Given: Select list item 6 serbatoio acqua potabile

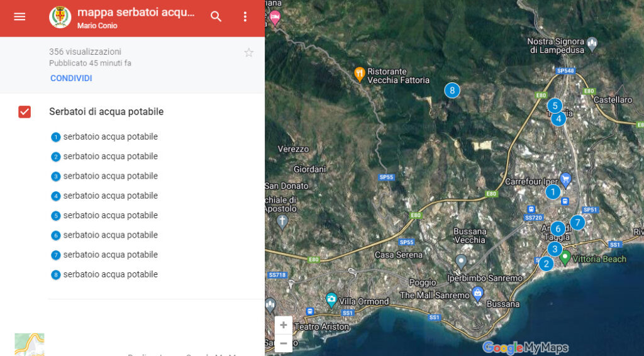Looking at the screenshot, I should click(x=104, y=235).
